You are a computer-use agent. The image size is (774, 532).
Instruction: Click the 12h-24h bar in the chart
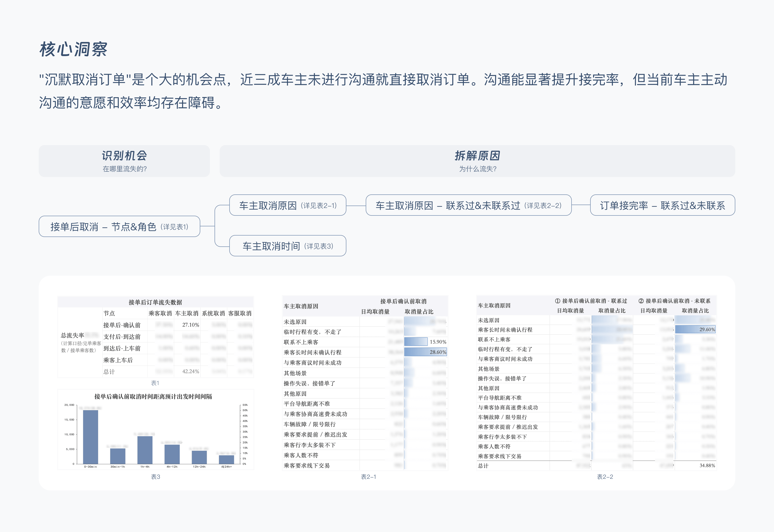pos(199,457)
